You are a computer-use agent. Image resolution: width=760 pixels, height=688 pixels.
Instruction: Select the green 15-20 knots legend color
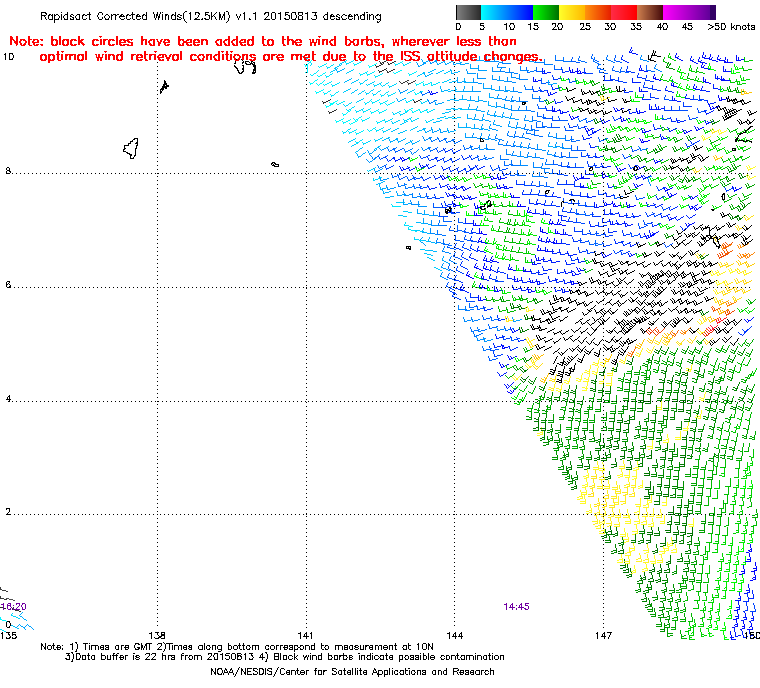pyautogui.click(x=546, y=12)
